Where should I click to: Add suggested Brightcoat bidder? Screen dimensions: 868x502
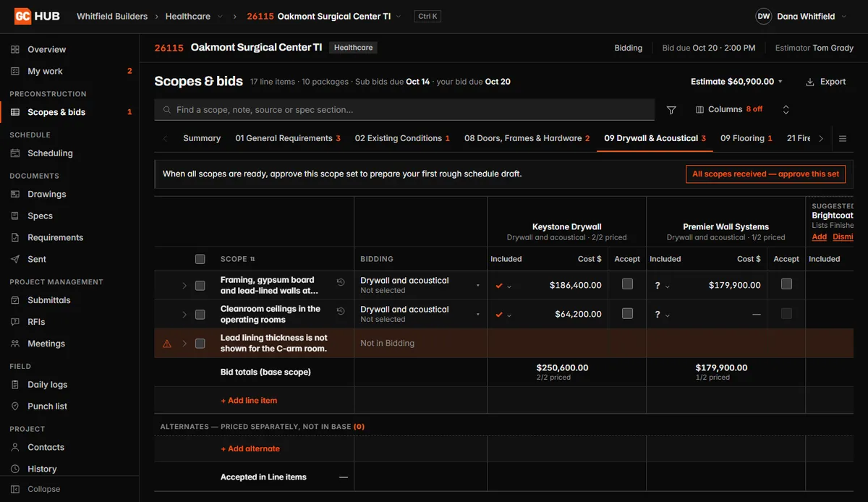click(x=819, y=237)
